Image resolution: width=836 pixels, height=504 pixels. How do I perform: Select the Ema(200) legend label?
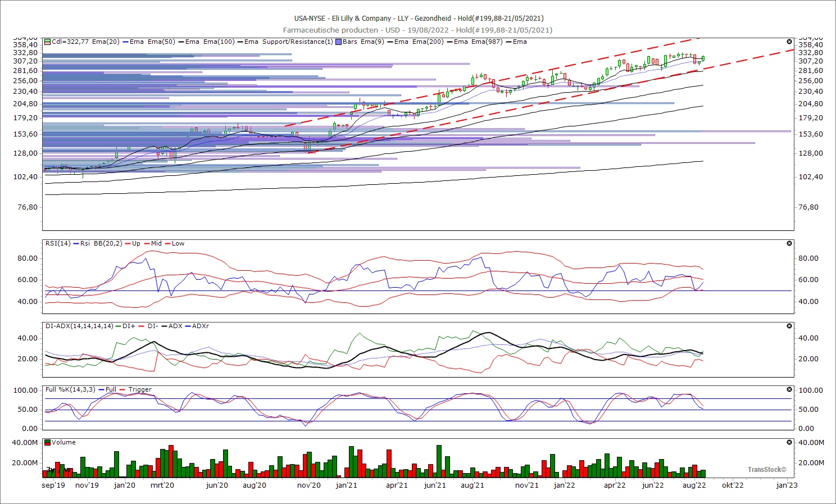pyautogui.click(x=428, y=42)
